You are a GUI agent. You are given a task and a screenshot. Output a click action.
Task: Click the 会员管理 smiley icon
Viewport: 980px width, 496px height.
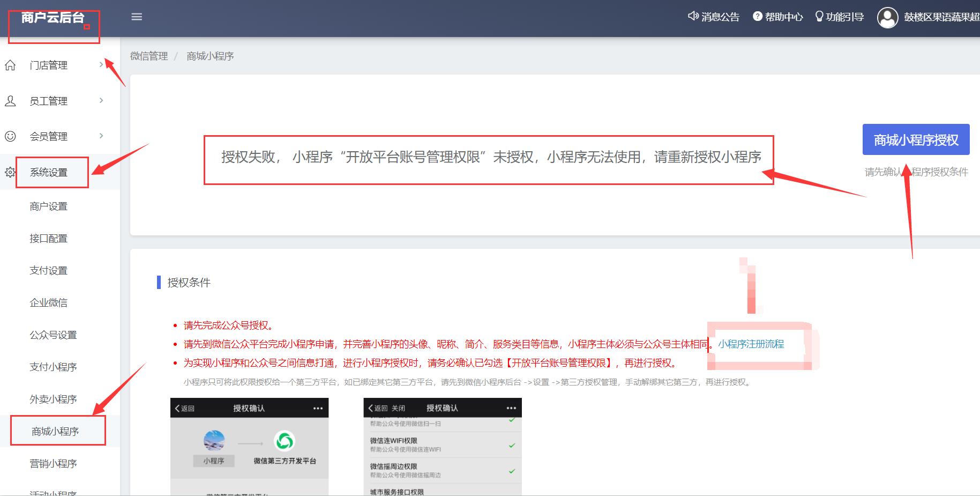click(x=10, y=136)
